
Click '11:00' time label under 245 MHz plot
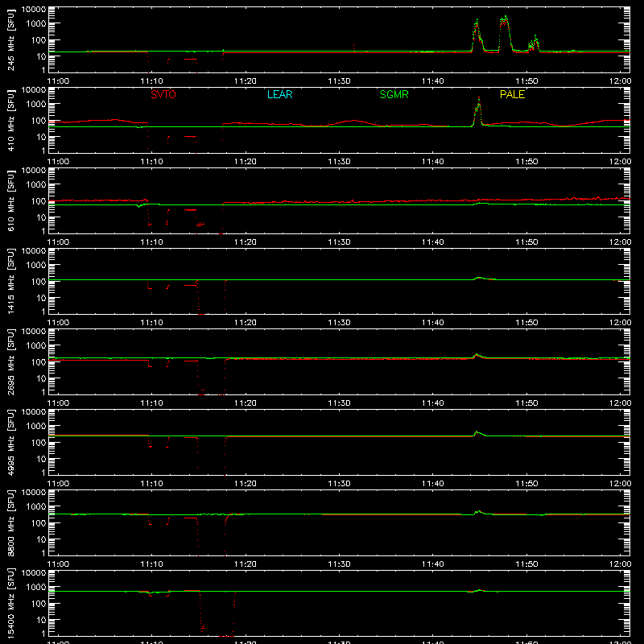tap(58, 81)
